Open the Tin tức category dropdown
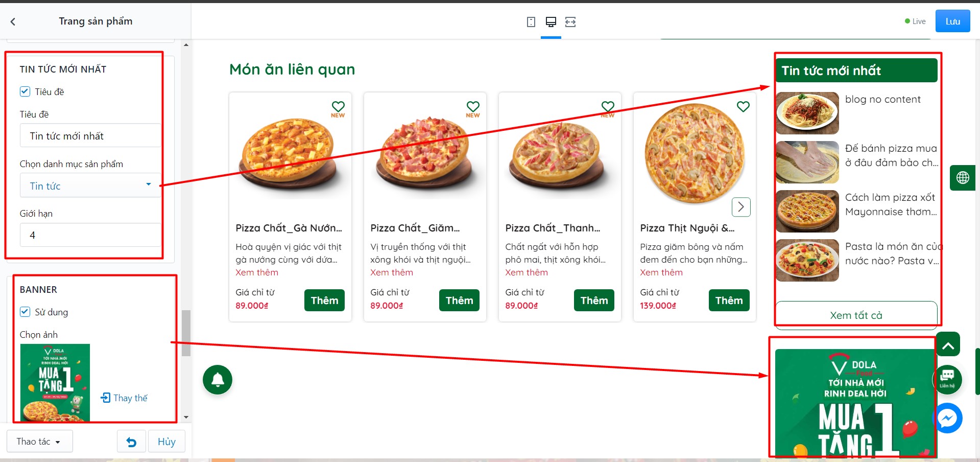The width and height of the screenshot is (980, 462). [90, 186]
